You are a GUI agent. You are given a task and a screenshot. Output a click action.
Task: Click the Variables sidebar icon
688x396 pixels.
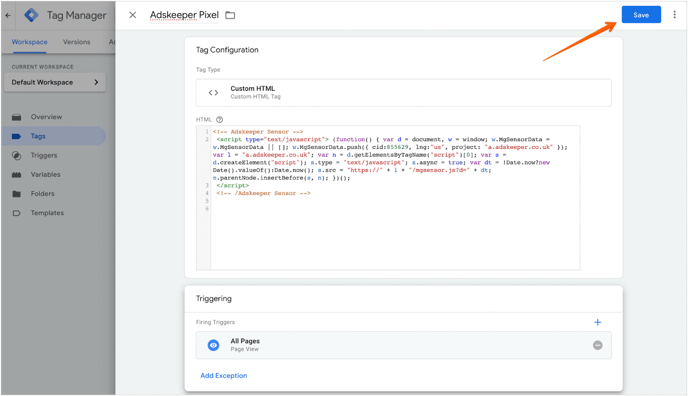pyautogui.click(x=17, y=175)
